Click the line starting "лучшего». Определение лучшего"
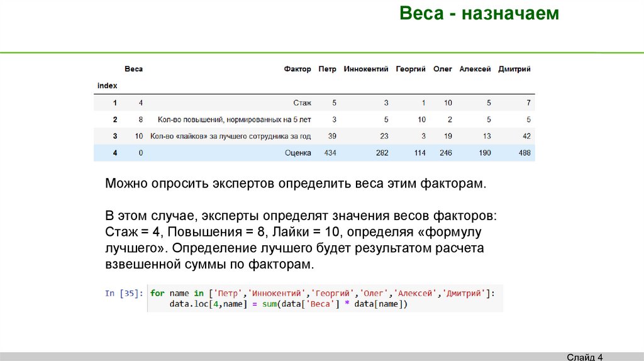Viewport: 644px width, 361px height. (294, 248)
